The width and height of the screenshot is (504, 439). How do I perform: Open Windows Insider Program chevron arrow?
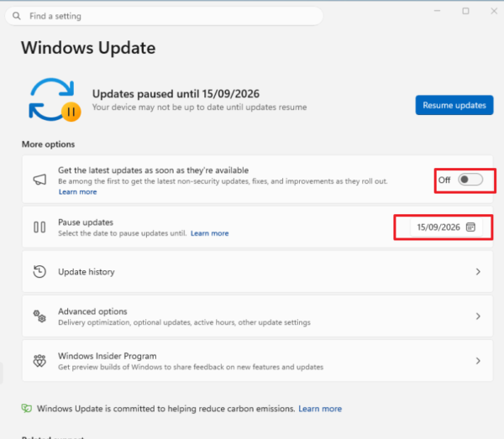pyautogui.click(x=478, y=361)
